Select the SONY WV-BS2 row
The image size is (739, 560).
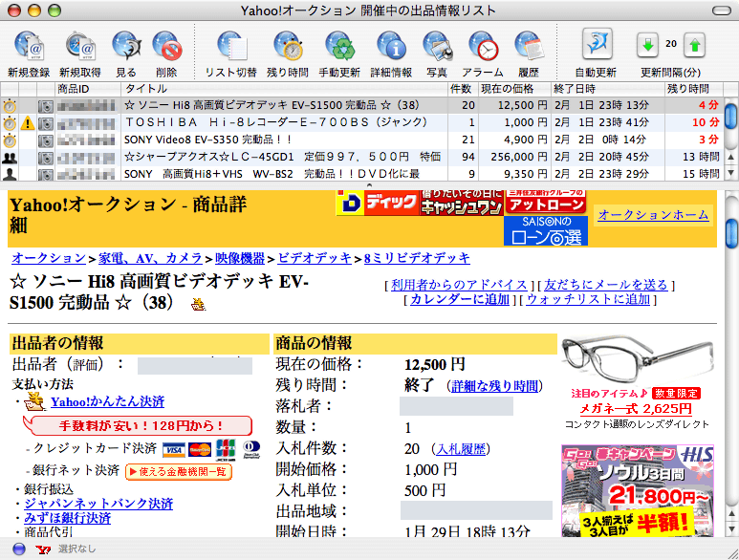[x=361, y=174]
